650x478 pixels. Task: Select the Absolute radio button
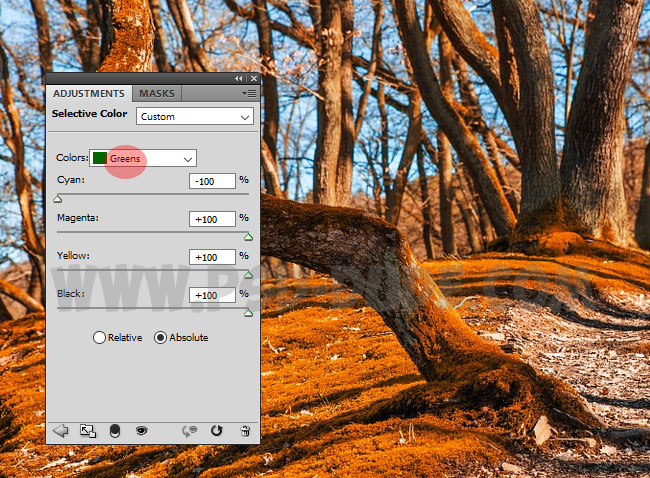160,337
